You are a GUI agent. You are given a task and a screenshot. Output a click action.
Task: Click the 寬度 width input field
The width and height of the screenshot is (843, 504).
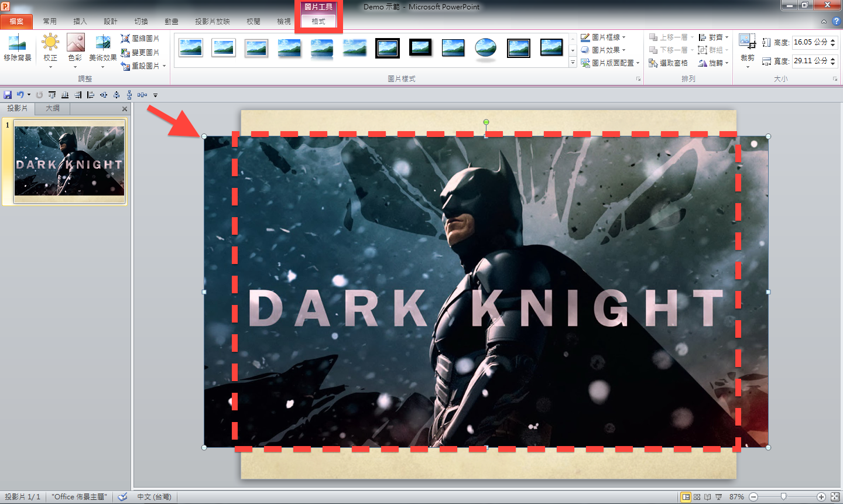pos(810,61)
